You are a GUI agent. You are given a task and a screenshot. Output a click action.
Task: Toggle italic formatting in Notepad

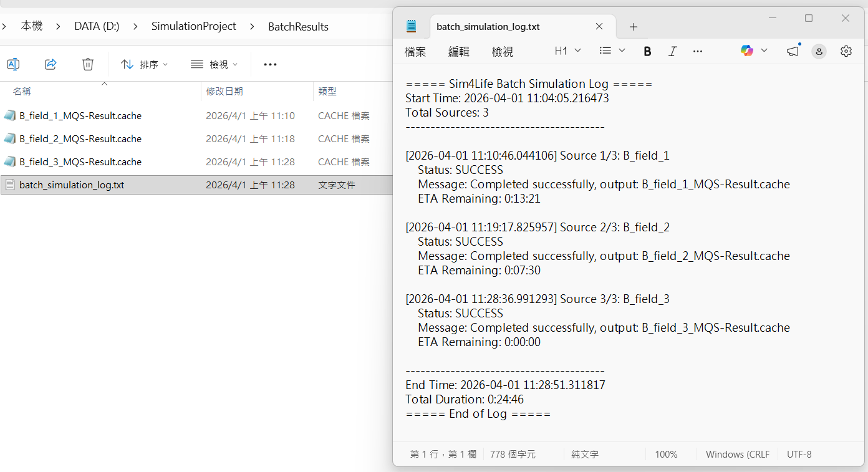[x=672, y=51]
